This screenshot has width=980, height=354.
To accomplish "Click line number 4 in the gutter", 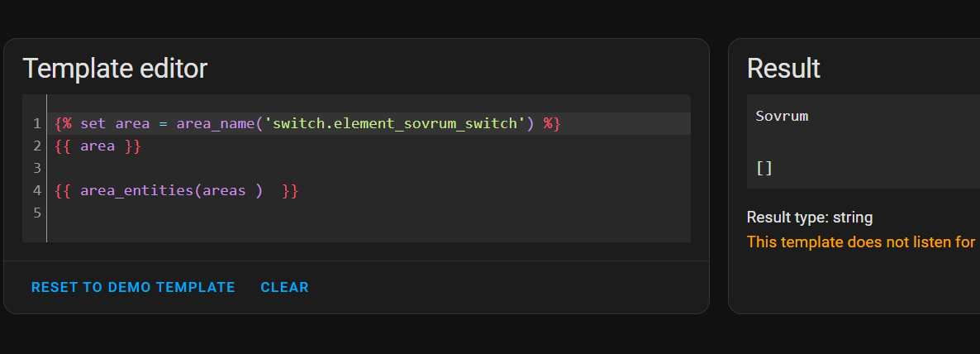I will 37,191.
